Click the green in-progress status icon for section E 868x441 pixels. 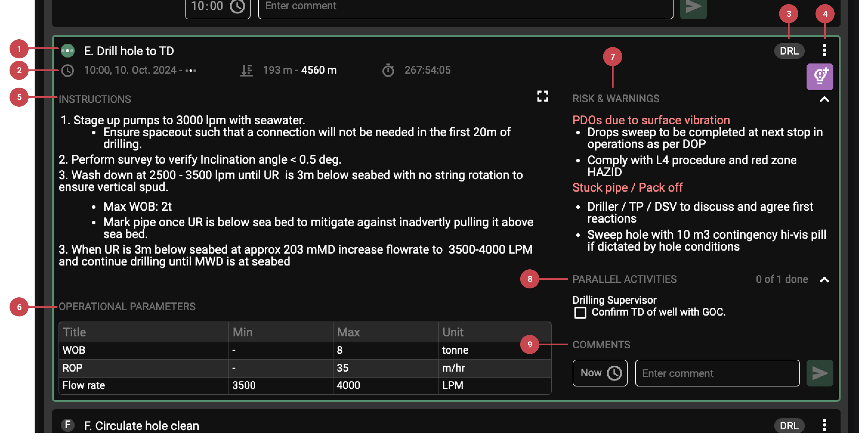point(67,51)
